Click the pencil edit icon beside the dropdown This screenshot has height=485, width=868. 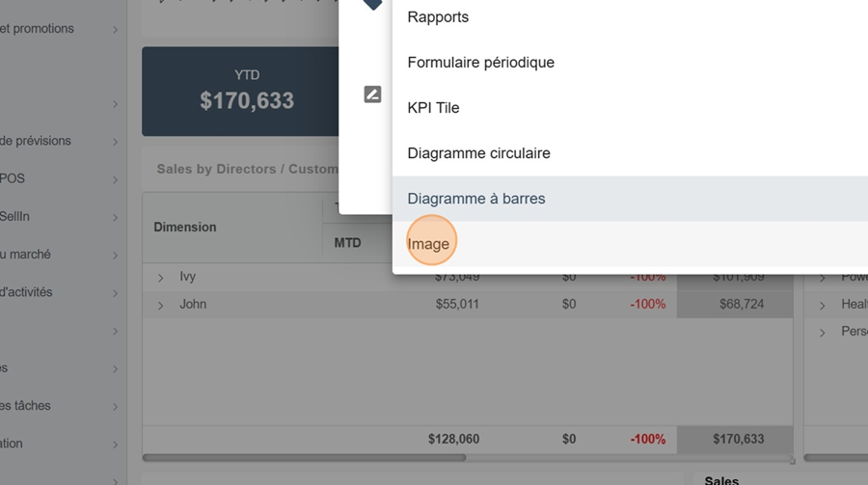tap(372, 94)
